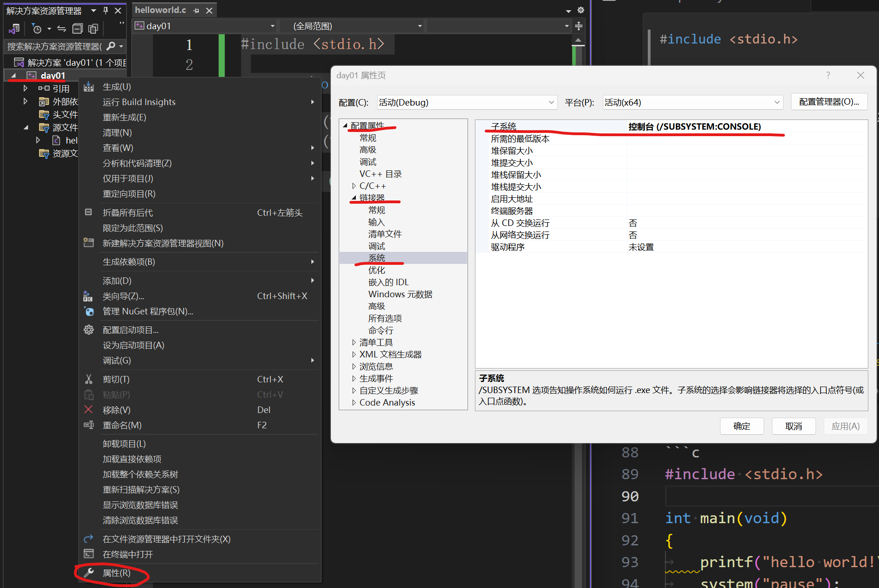
Task: Click the wrench Properties icon
Action: [89, 573]
